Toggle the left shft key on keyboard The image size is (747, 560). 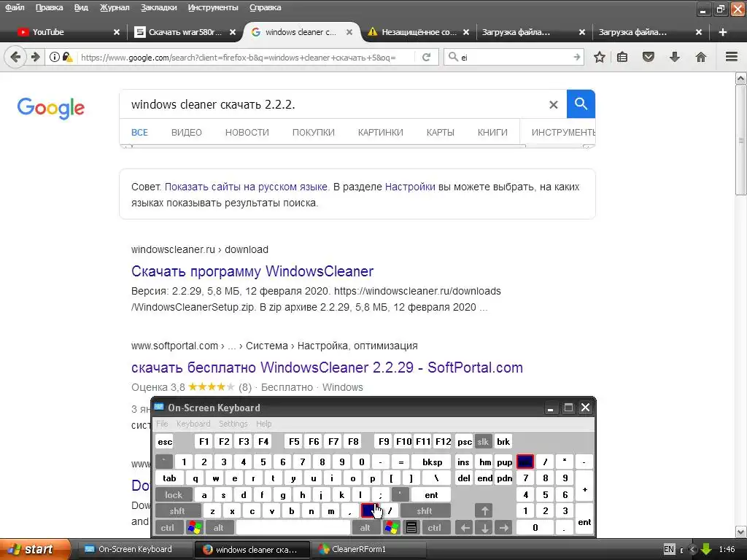(177, 511)
